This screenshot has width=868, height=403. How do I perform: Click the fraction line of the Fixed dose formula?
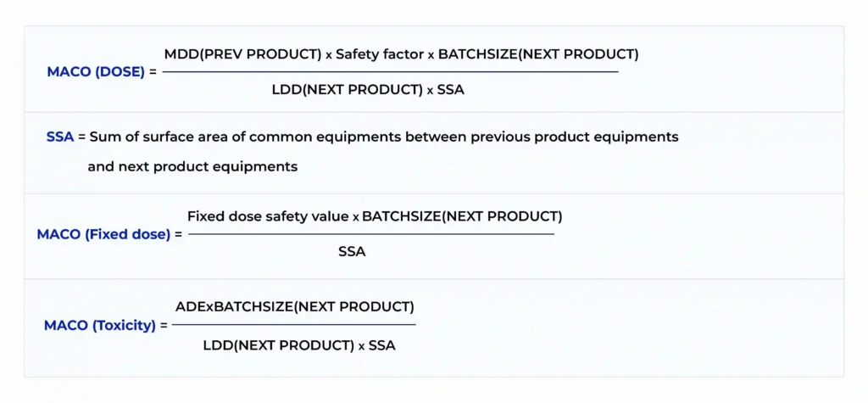pyautogui.click(x=370, y=234)
